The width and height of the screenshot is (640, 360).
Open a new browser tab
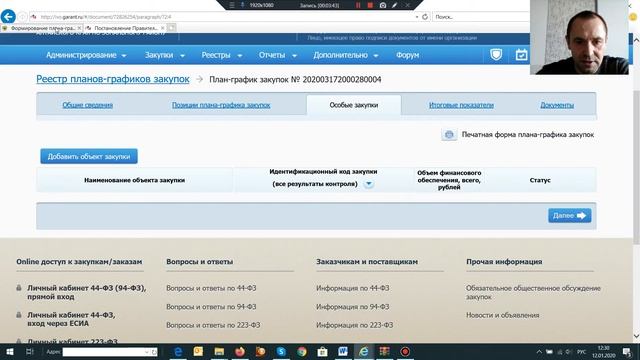pyautogui.click(x=172, y=28)
